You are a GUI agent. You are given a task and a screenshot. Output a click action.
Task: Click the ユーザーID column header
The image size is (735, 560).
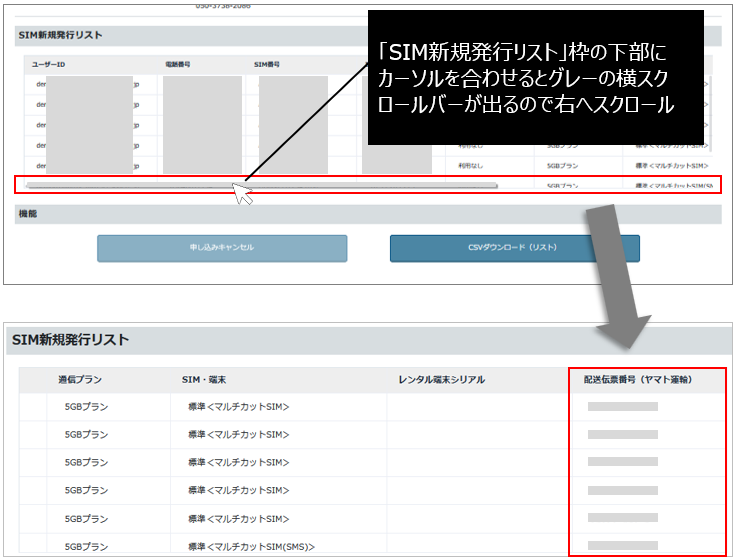click(x=48, y=65)
